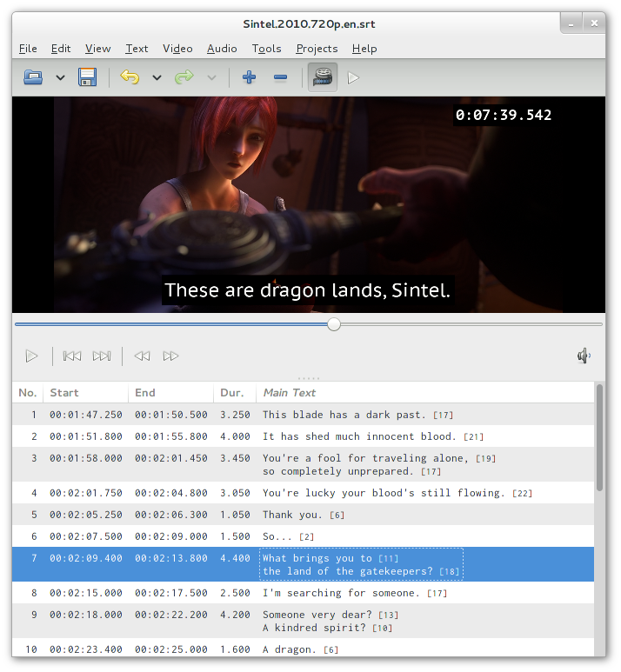This screenshot has height=672, width=621.
Task: Insert subtitles with the plus icon
Action: [x=249, y=77]
